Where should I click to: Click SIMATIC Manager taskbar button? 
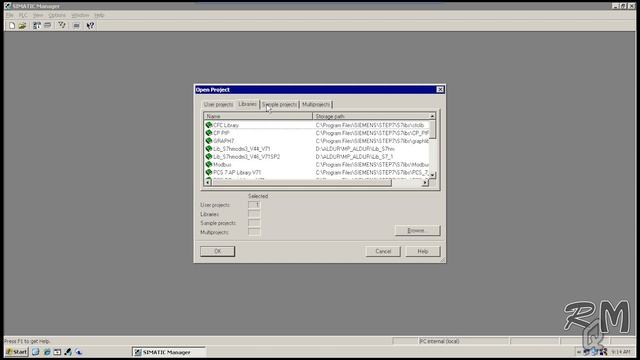tap(169, 351)
